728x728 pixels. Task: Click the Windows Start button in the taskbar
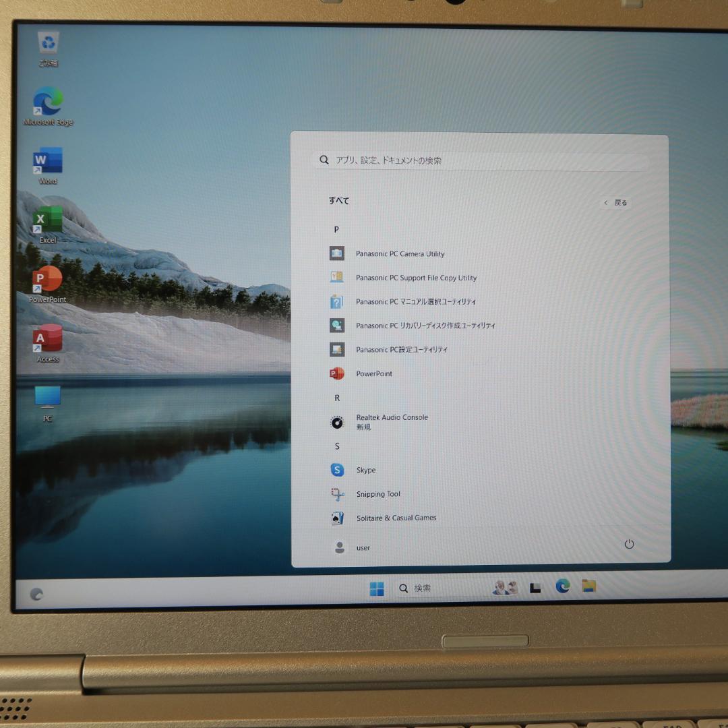point(377,588)
